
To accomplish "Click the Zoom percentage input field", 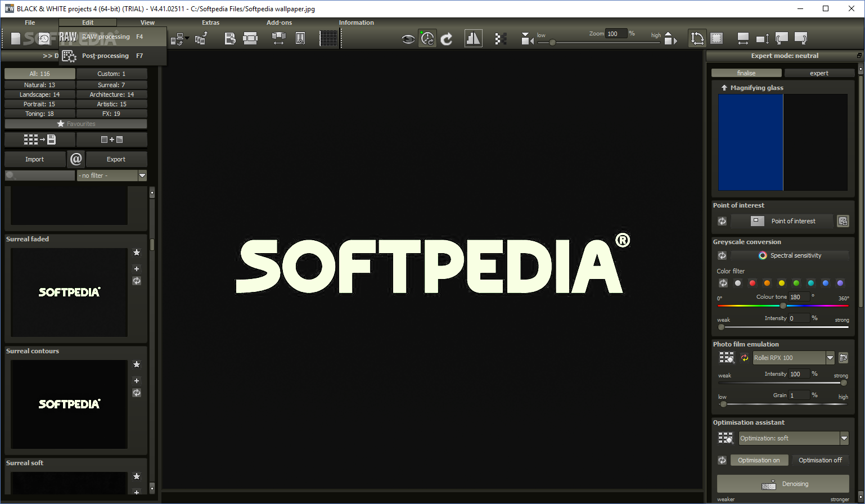I will click(616, 34).
